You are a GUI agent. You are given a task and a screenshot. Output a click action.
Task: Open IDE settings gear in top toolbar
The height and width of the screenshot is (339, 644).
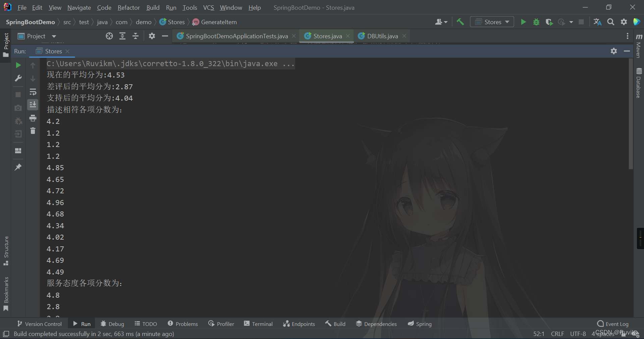point(624,22)
